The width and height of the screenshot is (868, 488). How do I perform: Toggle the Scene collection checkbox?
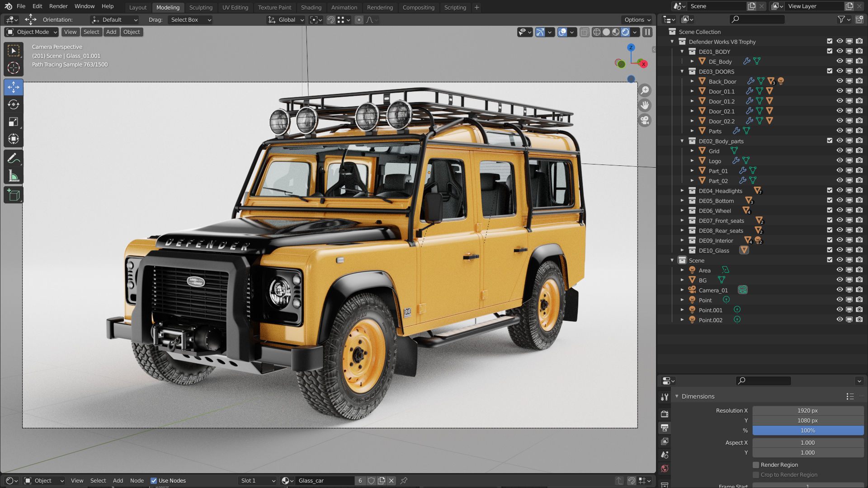[x=830, y=260]
